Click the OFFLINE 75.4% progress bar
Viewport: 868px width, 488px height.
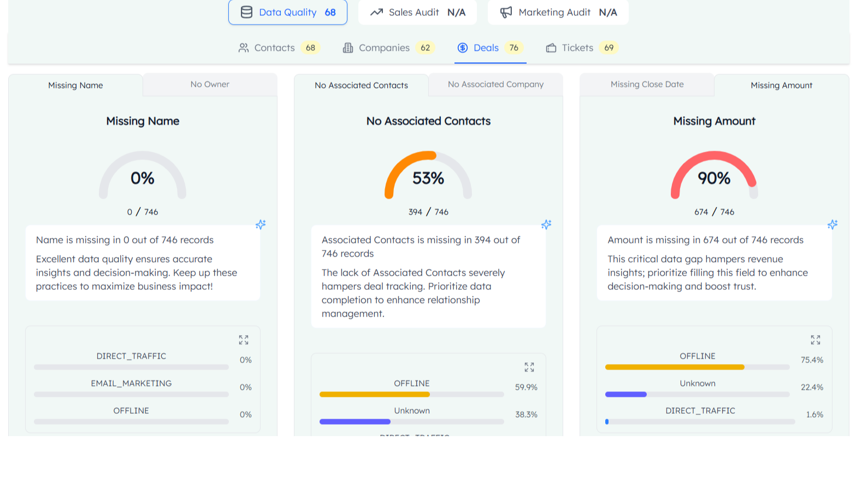click(697, 367)
